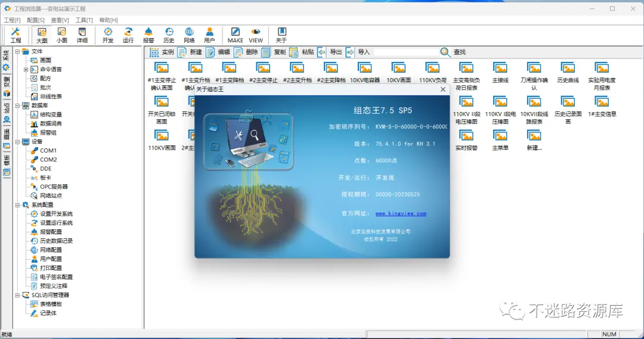Open the 配置[S] menu

[x=36, y=20]
